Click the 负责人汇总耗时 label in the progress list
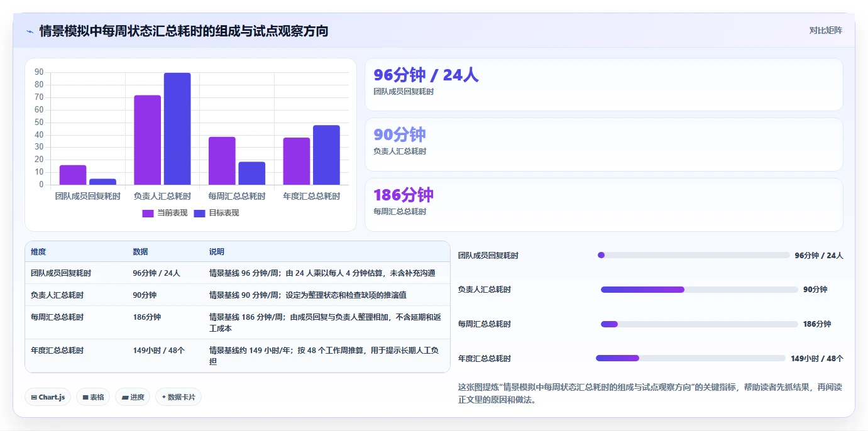Viewport: 868px width, 431px height. [x=485, y=290]
